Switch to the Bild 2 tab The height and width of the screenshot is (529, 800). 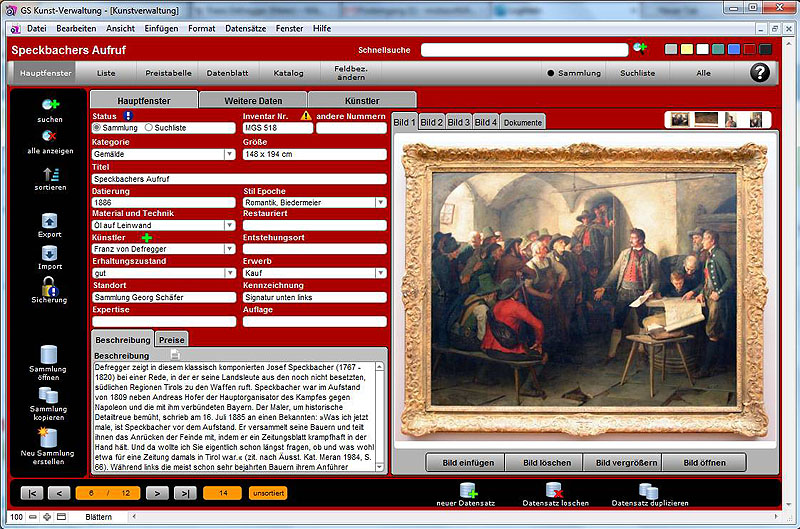pos(432,122)
